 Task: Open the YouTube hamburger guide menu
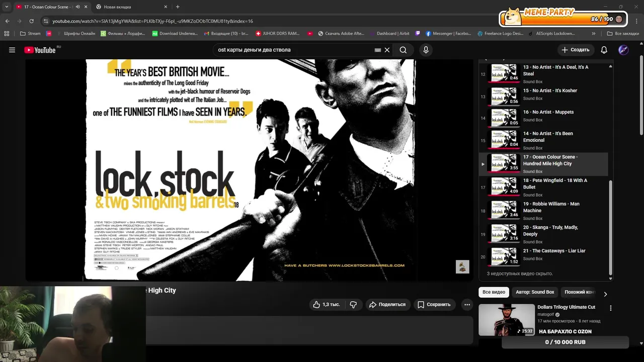(x=12, y=50)
